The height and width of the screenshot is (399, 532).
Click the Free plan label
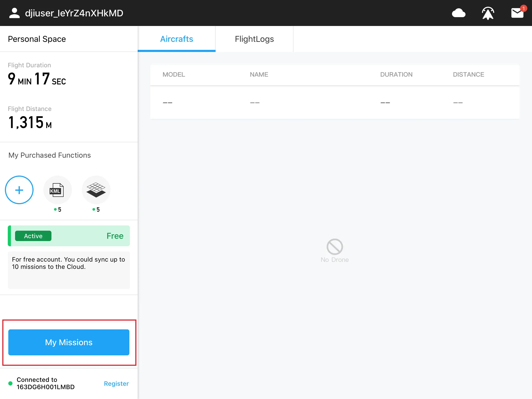point(115,236)
